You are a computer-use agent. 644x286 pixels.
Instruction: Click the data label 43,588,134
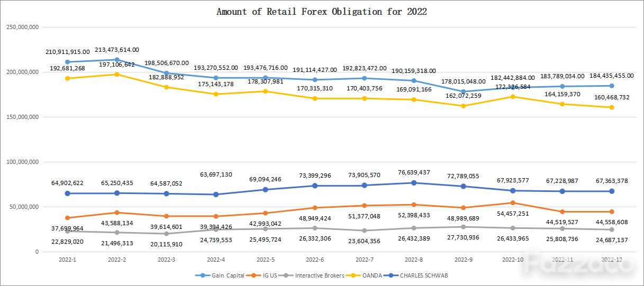pyautogui.click(x=117, y=223)
